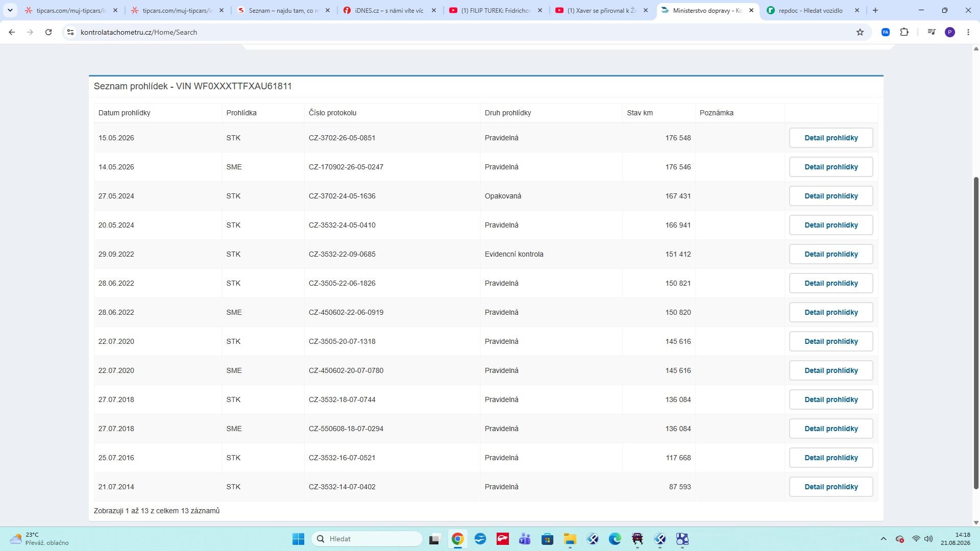Open the weather widget showing 23°C

coord(39,539)
